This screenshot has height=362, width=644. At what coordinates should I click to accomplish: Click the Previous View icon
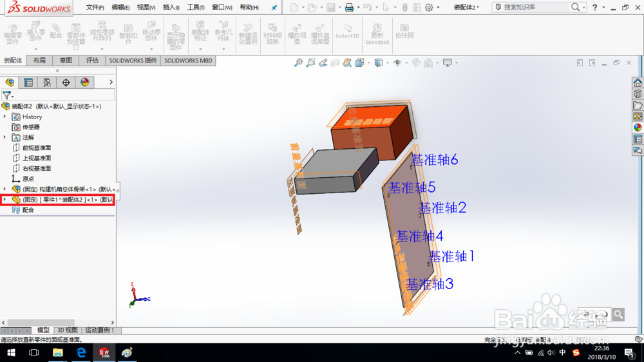pyautogui.click(x=323, y=63)
